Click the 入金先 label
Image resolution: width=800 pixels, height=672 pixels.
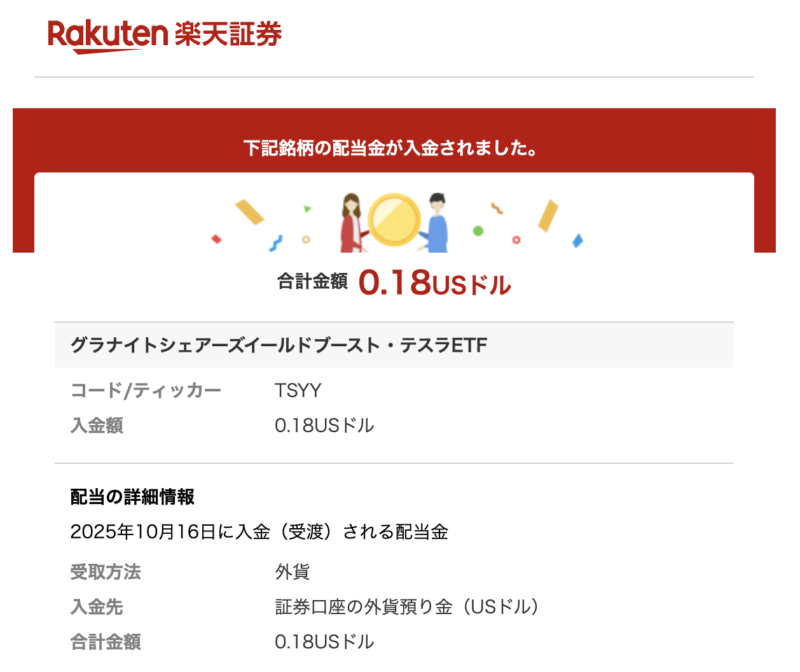point(97,607)
